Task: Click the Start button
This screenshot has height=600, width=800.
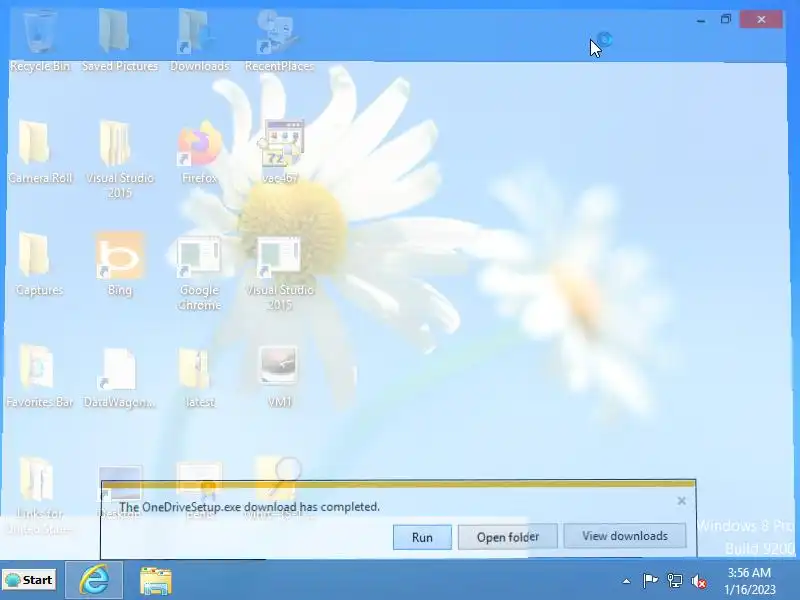Action: pyautogui.click(x=29, y=580)
